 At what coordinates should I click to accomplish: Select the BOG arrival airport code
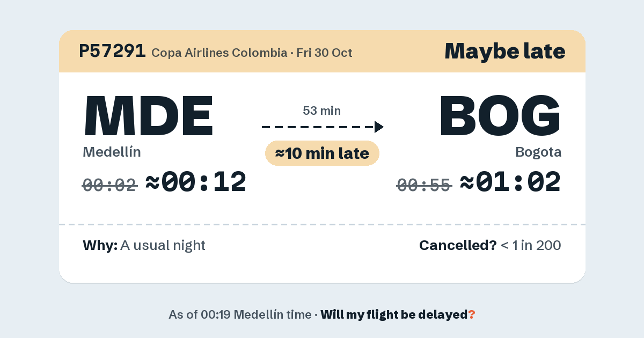[x=500, y=115]
